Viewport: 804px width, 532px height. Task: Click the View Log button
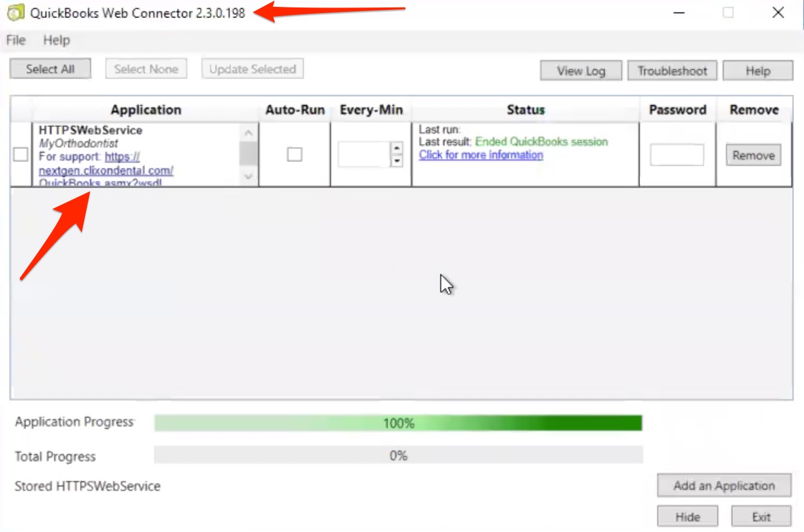[581, 71]
